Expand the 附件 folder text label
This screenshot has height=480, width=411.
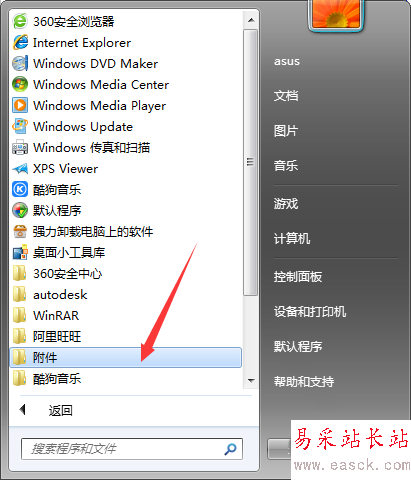45,358
